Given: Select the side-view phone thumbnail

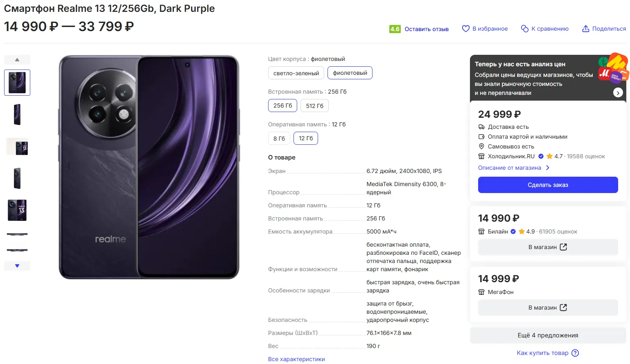Looking at the screenshot, I should [x=17, y=115].
